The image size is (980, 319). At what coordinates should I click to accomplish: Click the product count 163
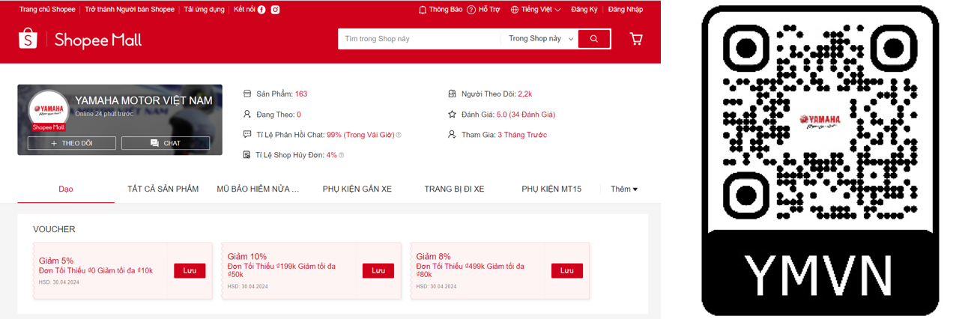[301, 94]
